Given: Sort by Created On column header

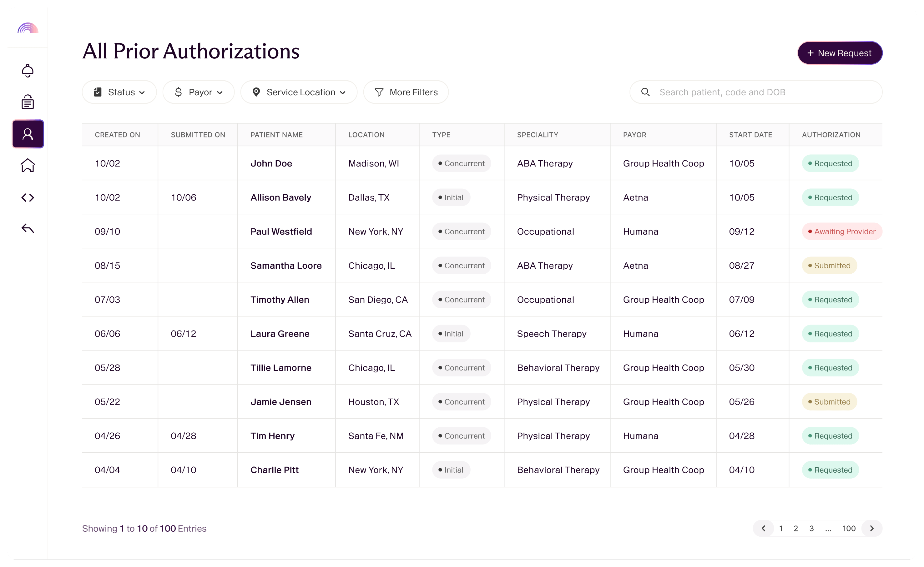Looking at the screenshot, I should [118, 135].
